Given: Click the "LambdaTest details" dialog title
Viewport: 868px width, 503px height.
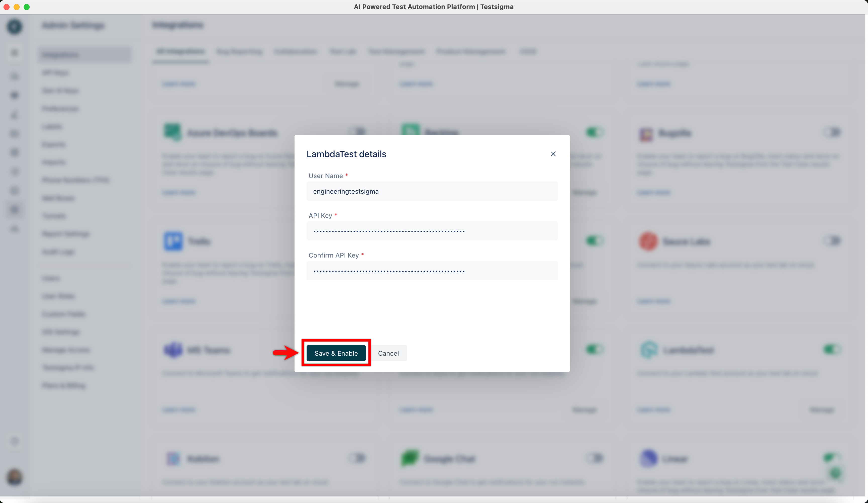Looking at the screenshot, I should coord(346,154).
